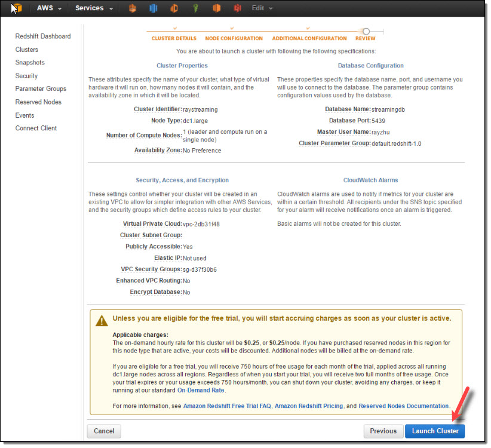Open Parameter Groups in the sidebar
The height and width of the screenshot is (448, 491).
coord(41,89)
